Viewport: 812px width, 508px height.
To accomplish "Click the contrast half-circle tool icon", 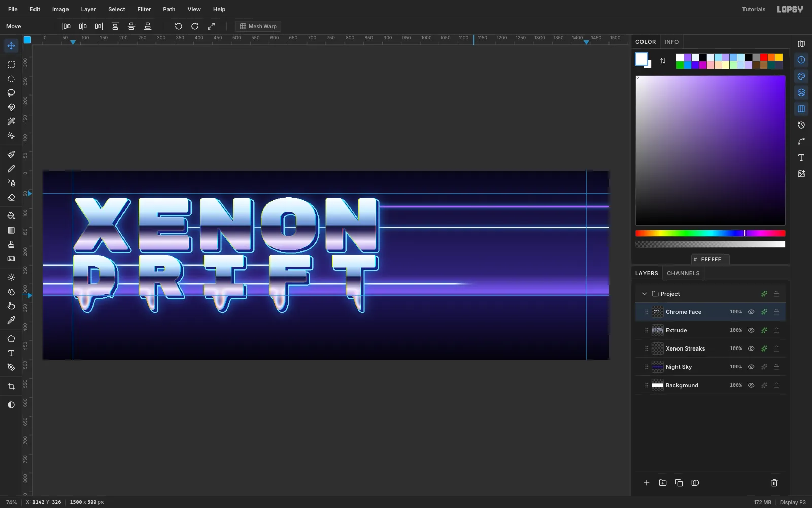I will click(x=11, y=405).
